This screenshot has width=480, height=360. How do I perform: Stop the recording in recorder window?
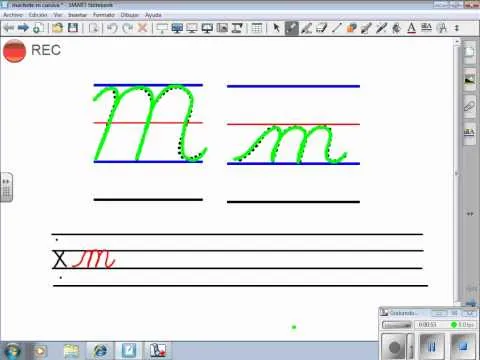(463, 347)
